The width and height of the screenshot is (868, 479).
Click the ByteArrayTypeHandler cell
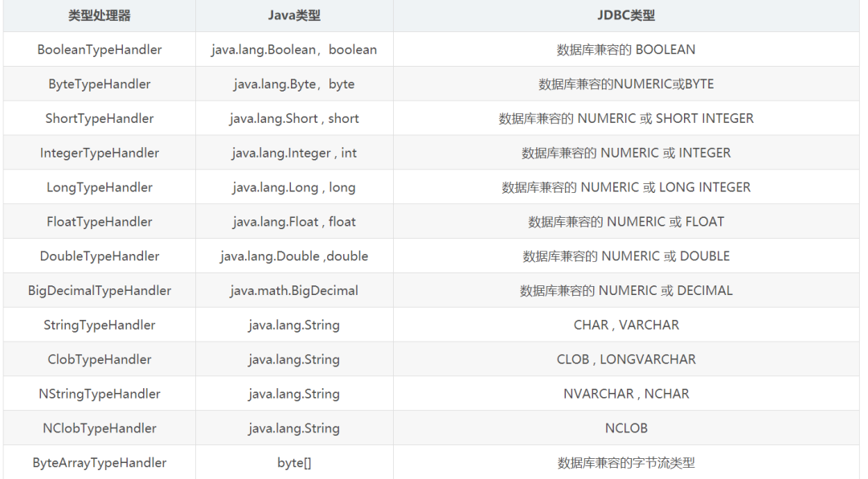100,462
